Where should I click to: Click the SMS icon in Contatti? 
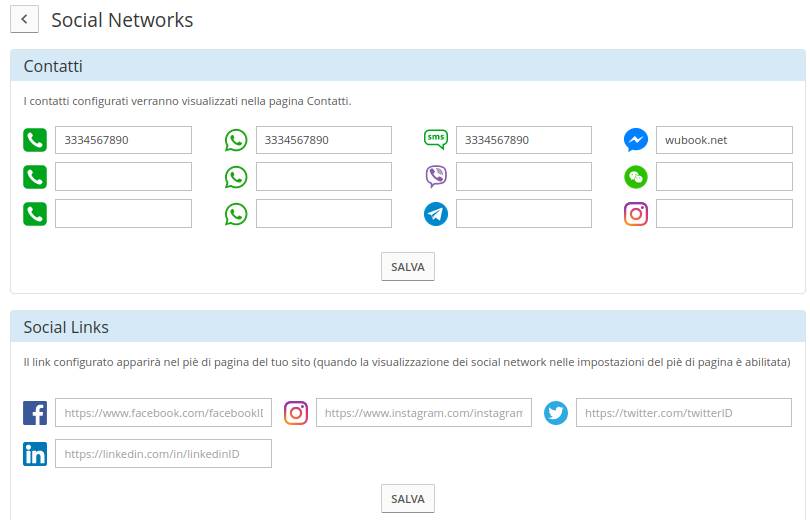coord(436,139)
